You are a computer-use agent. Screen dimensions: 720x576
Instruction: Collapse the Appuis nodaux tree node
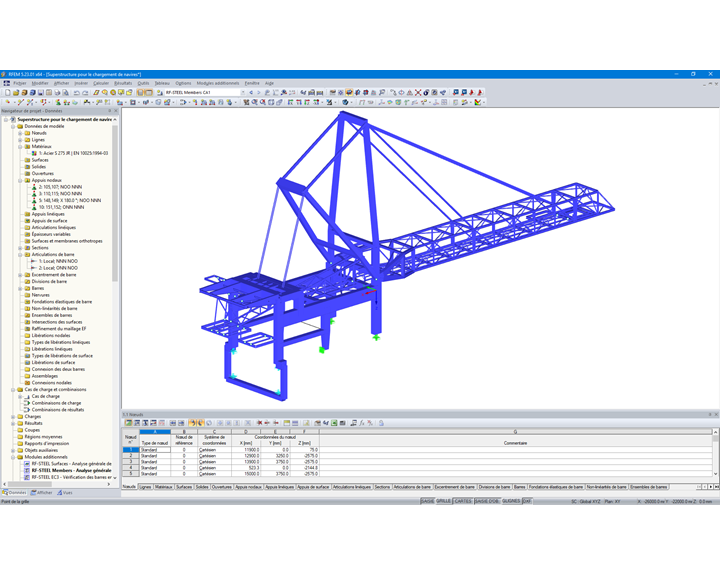[x=20, y=181]
